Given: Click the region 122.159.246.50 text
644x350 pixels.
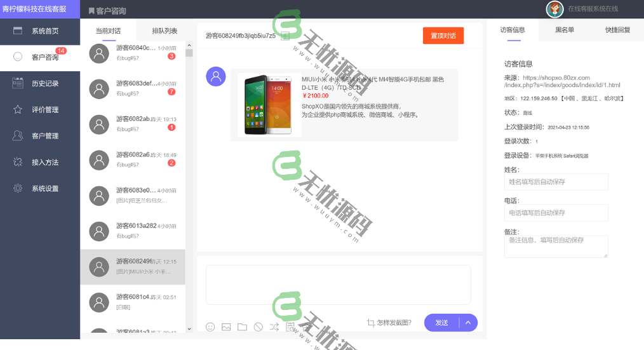Looking at the screenshot, I should [539, 98].
